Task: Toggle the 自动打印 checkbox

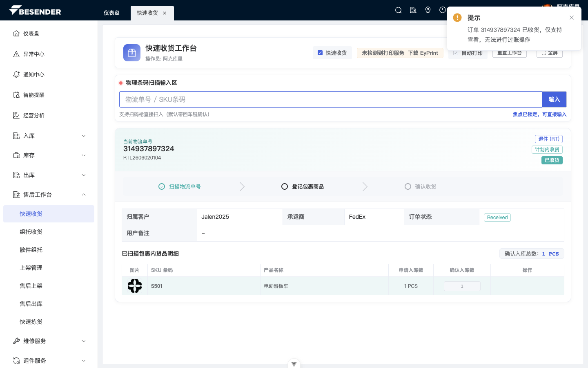Action: pos(456,53)
